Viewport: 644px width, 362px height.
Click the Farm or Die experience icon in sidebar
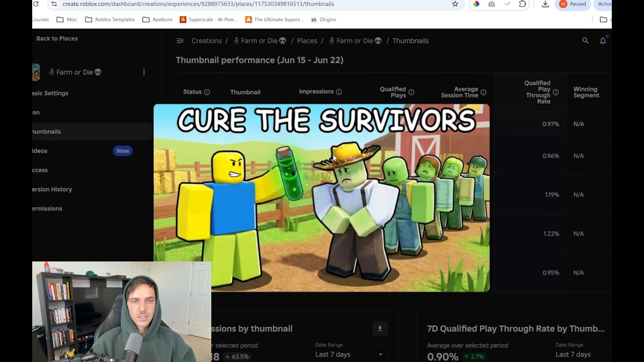click(x=36, y=72)
